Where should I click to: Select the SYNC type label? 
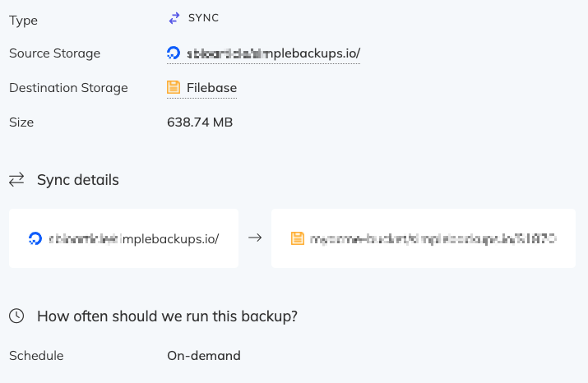tap(205, 18)
